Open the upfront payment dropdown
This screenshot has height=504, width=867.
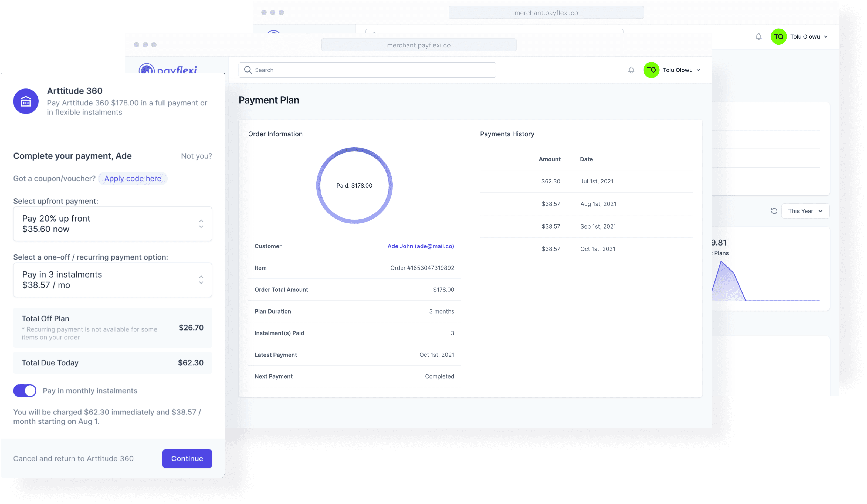click(x=113, y=224)
